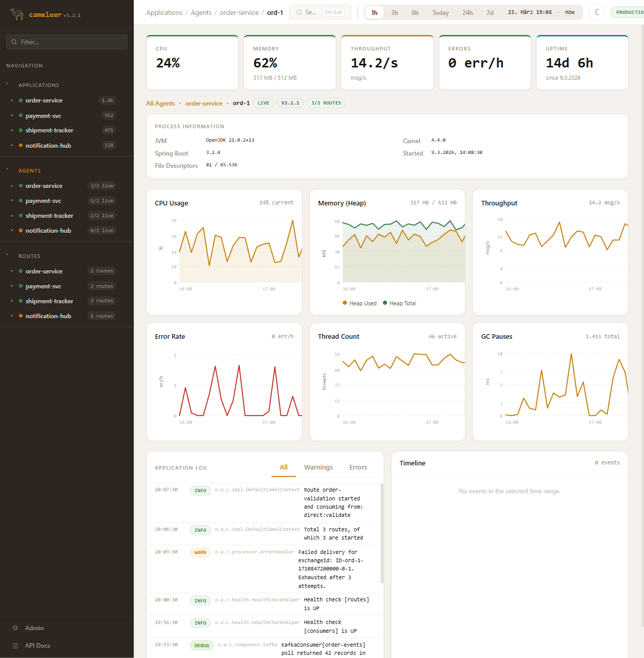Click the Cameleer camel logo icon

click(x=17, y=14)
